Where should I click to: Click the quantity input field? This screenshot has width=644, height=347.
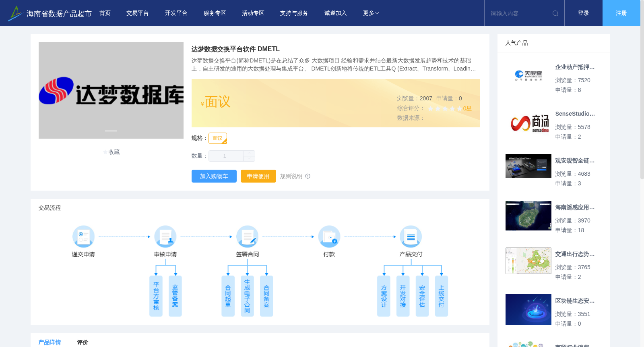(226, 156)
